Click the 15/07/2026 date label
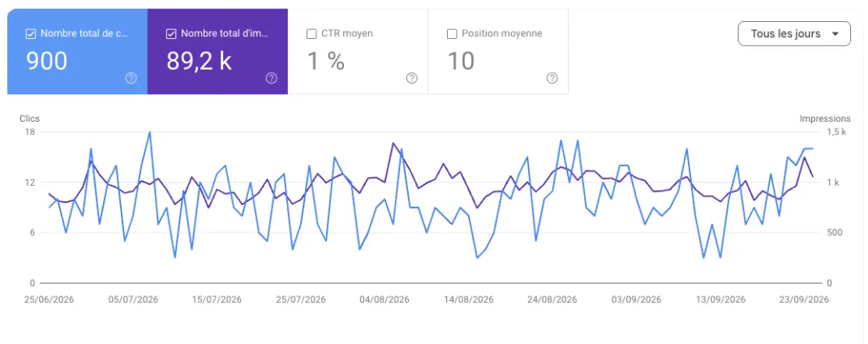868x344 pixels. coord(217,299)
